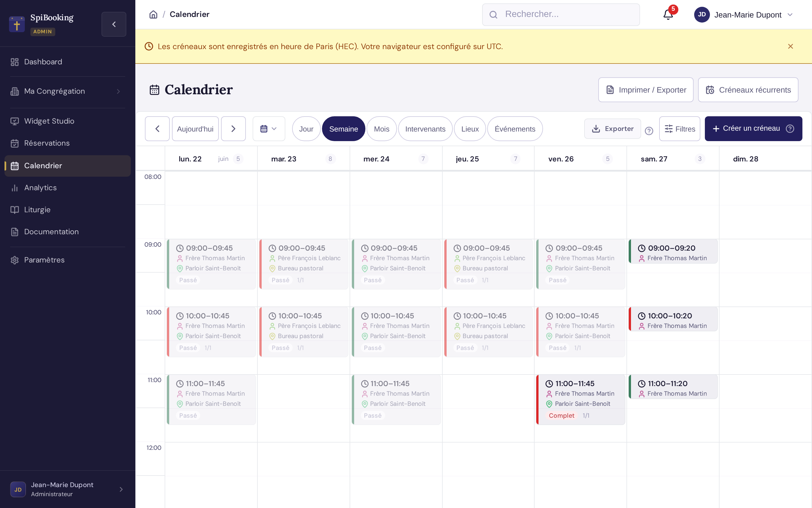Switch to Intervenants view

point(425,129)
